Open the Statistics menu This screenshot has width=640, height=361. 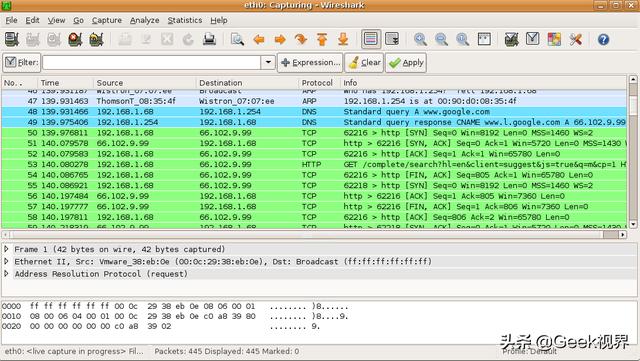(184, 20)
